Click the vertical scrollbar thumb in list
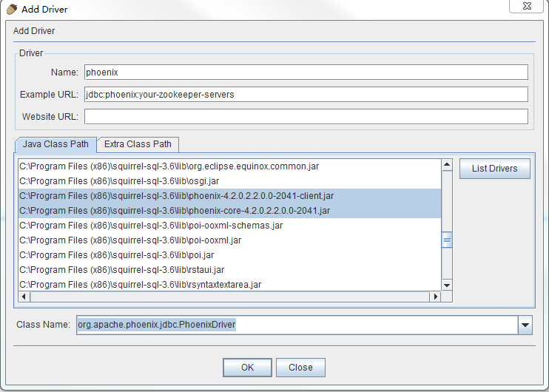The width and height of the screenshot is (549, 392). click(x=447, y=240)
